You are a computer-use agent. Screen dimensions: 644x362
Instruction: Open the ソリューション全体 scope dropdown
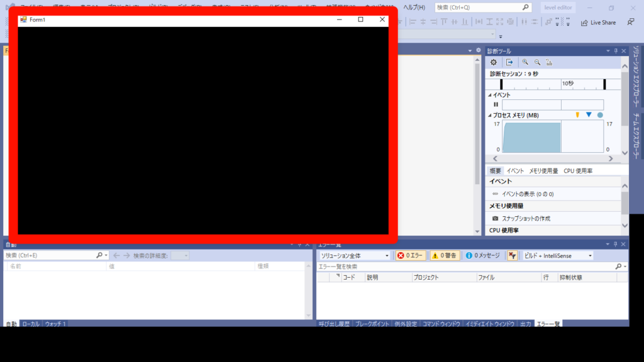[x=354, y=256]
